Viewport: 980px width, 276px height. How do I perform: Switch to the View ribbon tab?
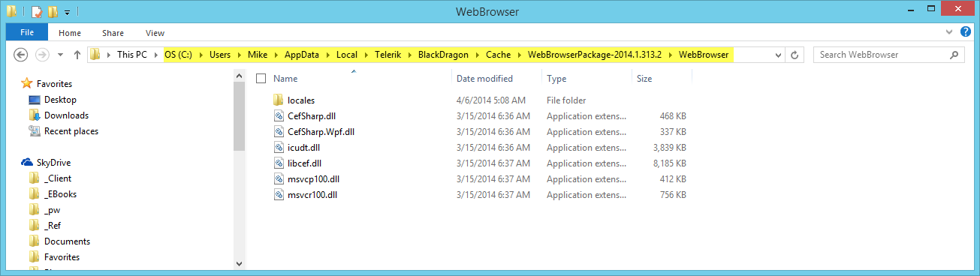tap(155, 33)
